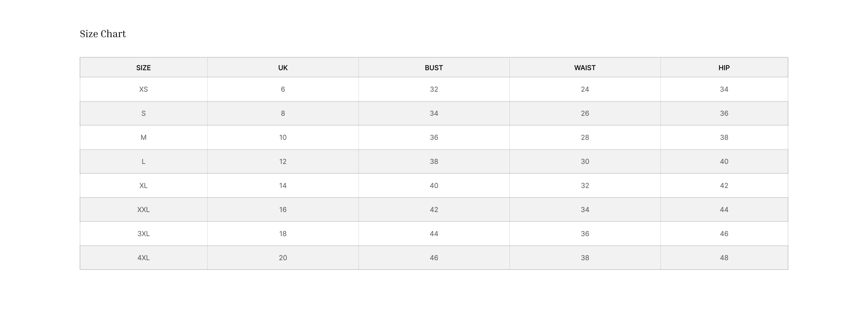
Task: Select the waist measurement for size L
Action: coord(585,161)
